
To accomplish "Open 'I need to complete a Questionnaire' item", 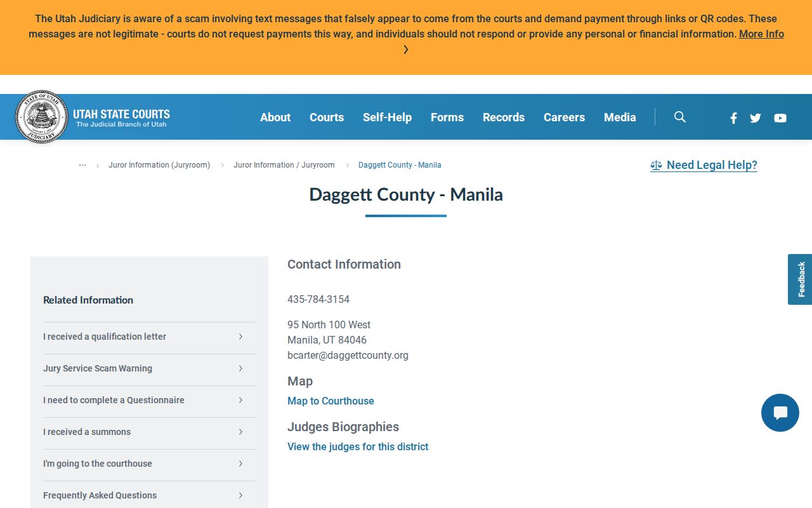I will coord(149,400).
